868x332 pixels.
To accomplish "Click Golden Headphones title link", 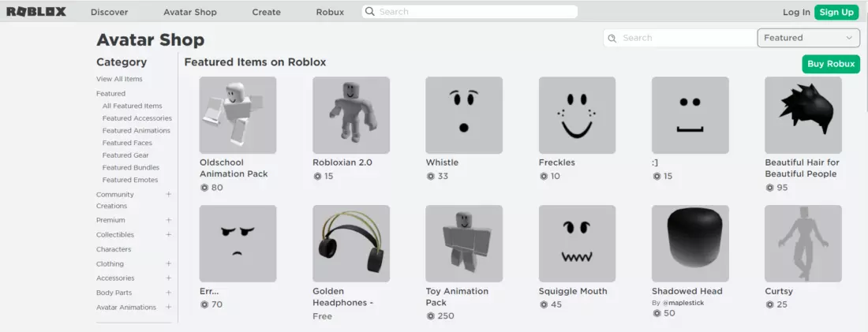I will tap(343, 297).
